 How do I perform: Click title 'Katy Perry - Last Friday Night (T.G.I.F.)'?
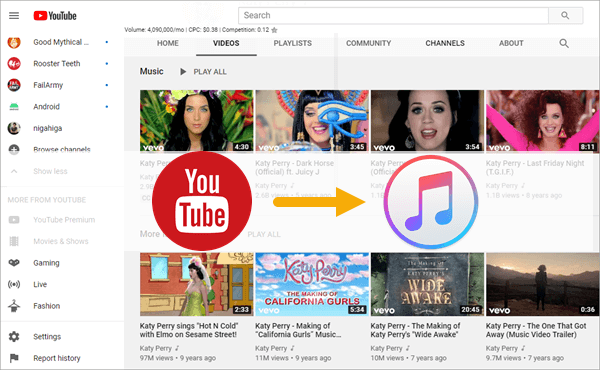pyautogui.click(x=535, y=168)
